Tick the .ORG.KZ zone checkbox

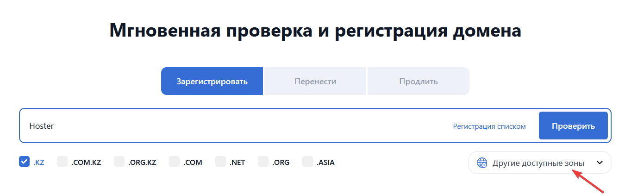[x=119, y=162]
